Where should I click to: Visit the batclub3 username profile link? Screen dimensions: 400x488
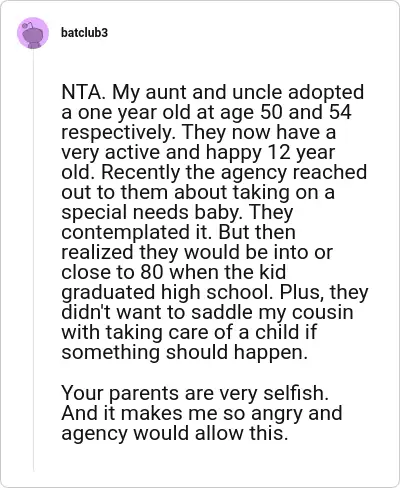click(x=84, y=33)
